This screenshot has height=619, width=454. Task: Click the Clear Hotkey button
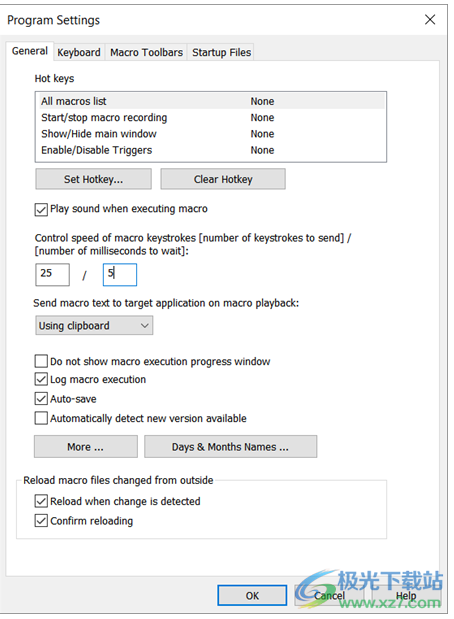[x=223, y=179]
